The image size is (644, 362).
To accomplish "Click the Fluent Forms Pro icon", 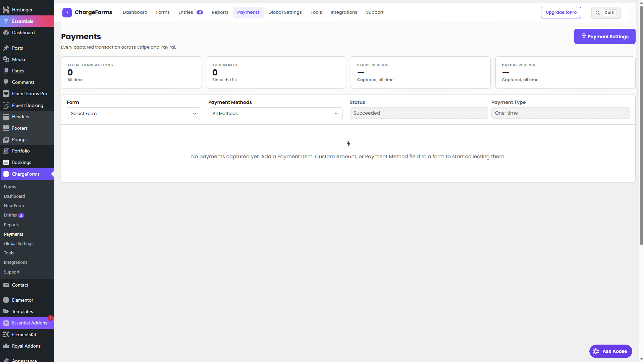I will click(x=6, y=94).
